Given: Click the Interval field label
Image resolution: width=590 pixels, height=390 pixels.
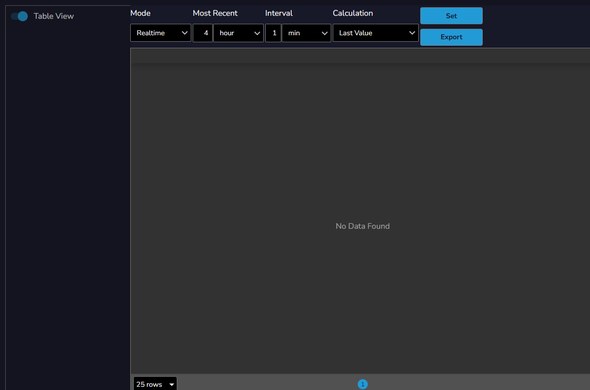Looking at the screenshot, I should pyautogui.click(x=278, y=13).
